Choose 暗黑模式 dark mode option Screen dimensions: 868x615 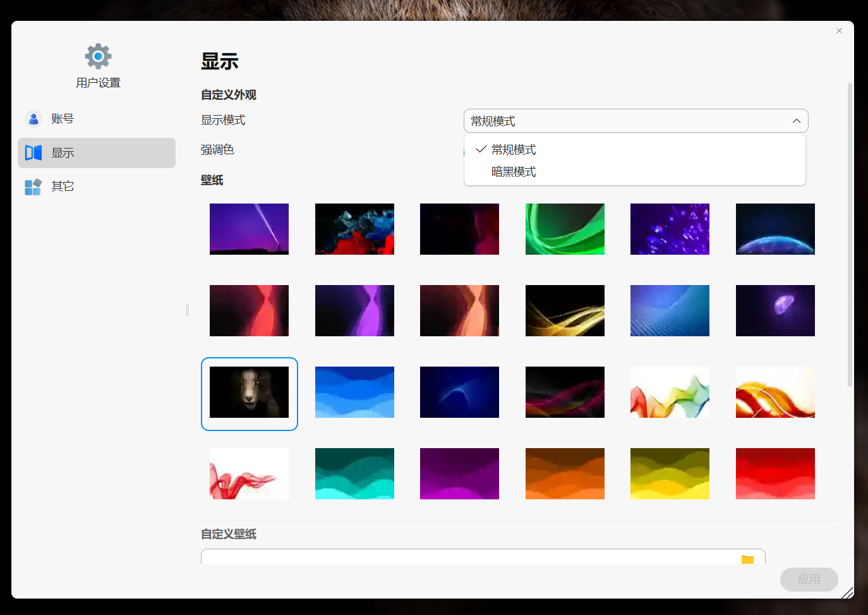click(635, 172)
